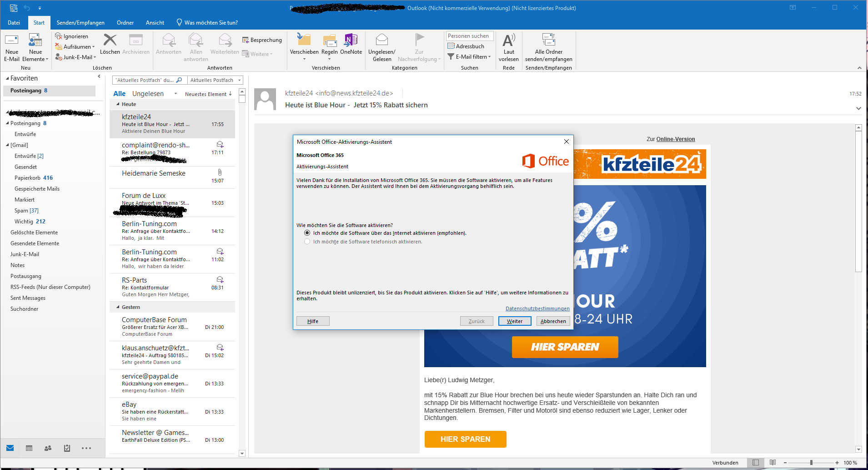
Task: Open the E-Mail filtern option
Action: (469, 56)
